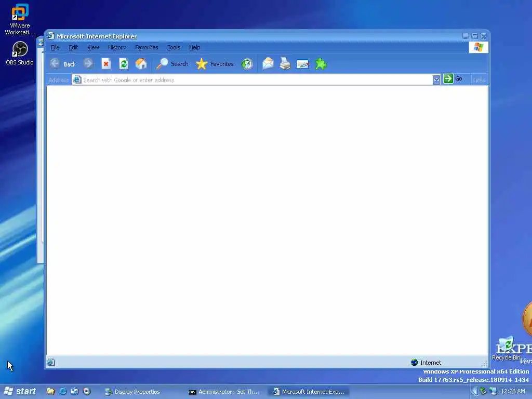This screenshot has width=532, height=399.
Task: Go to the Home page icon
Action: 141,64
